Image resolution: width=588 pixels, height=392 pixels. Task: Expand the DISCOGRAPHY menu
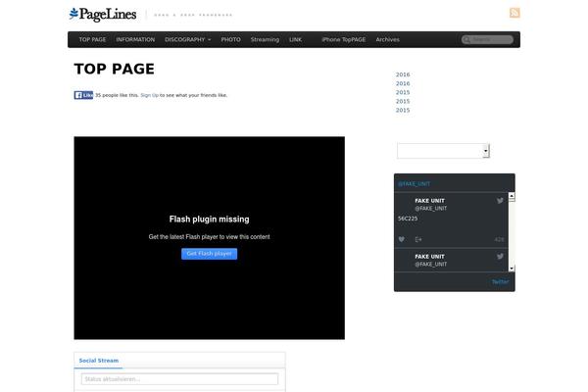(x=187, y=39)
